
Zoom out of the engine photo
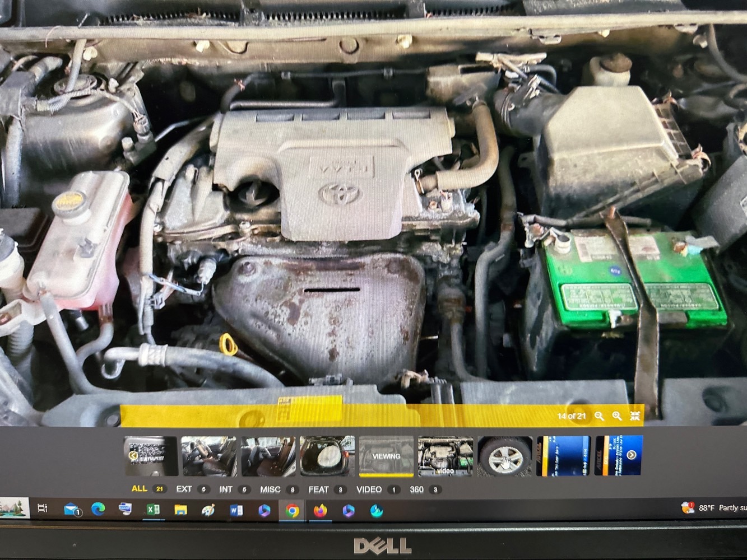[x=599, y=416]
